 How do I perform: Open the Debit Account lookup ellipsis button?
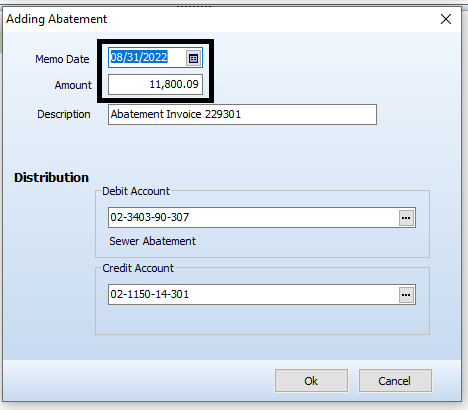(406, 218)
